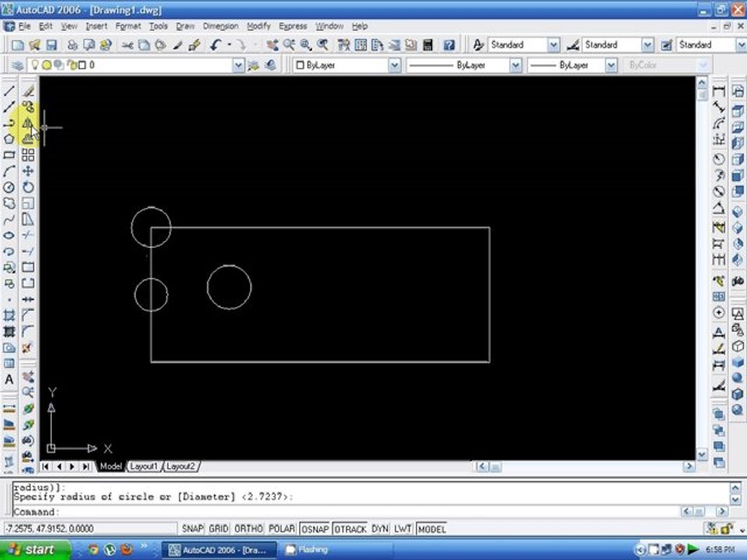The width and height of the screenshot is (747, 560).
Task: Open the dimension style Standard dropdown
Action: [647, 45]
